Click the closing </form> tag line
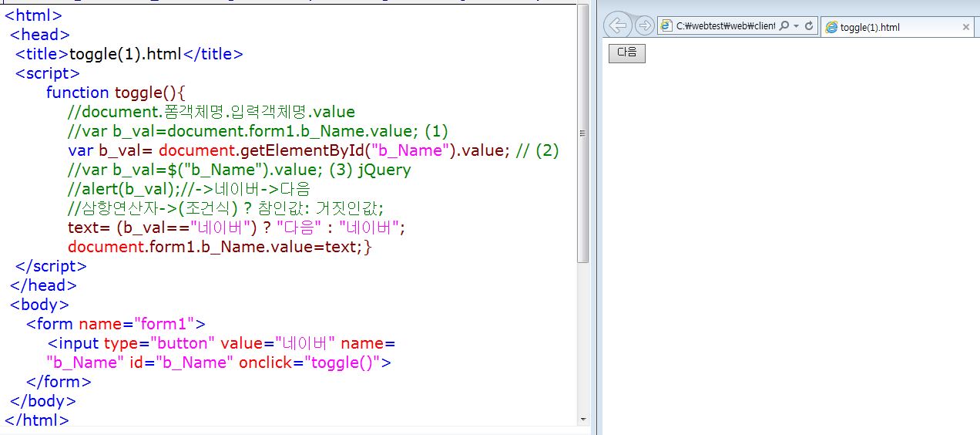The width and height of the screenshot is (980, 435). pyautogui.click(x=59, y=382)
